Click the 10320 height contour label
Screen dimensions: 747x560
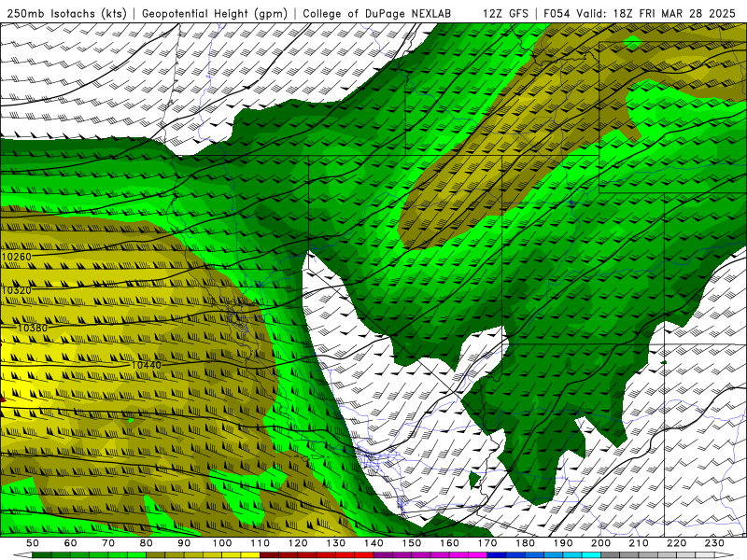click(x=17, y=290)
